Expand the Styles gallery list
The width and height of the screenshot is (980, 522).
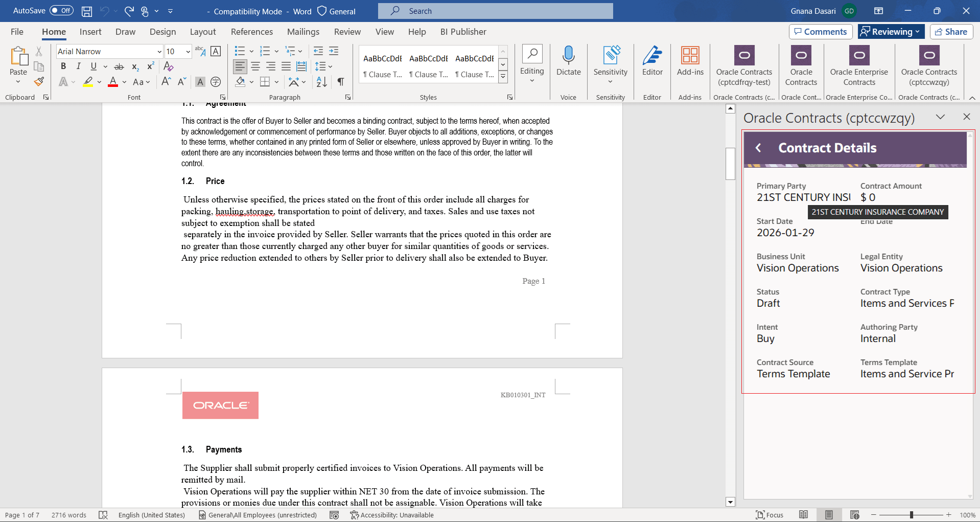(x=503, y=77)
